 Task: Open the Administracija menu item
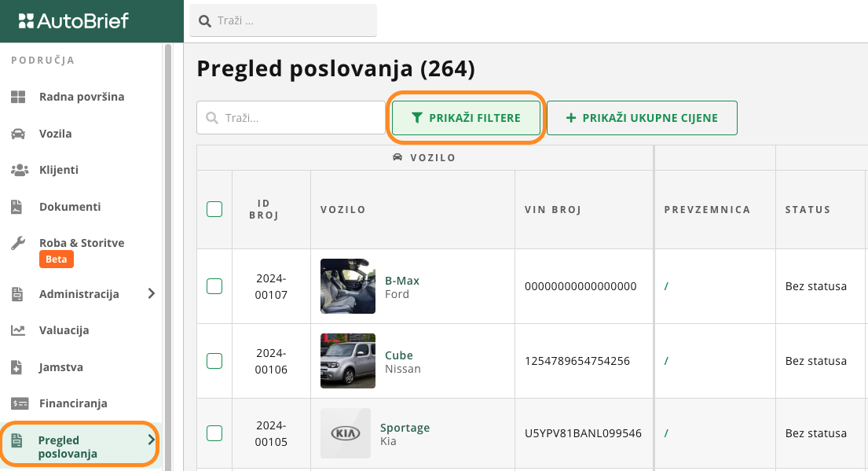click(x=79, y=294)
